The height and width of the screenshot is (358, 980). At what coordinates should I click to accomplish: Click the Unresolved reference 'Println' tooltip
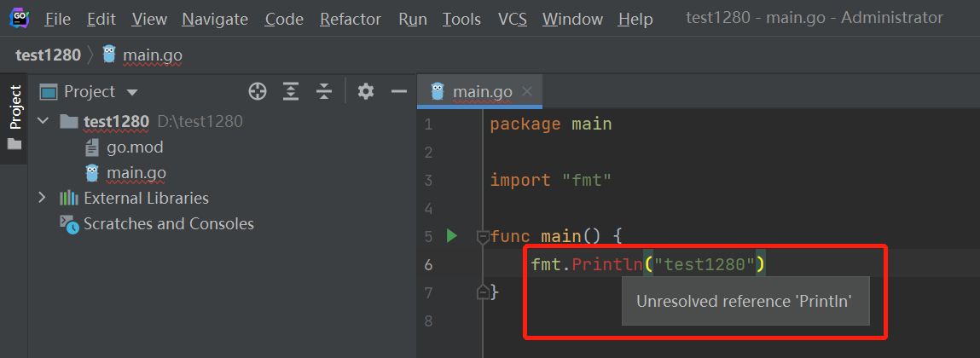pos(745,301)
